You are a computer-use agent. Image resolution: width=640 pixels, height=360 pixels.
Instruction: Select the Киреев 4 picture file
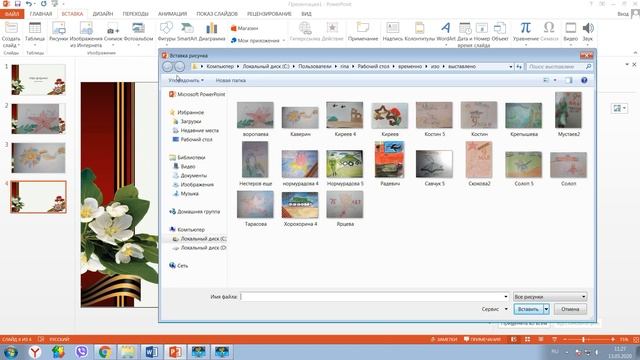(x=345, y=119)
